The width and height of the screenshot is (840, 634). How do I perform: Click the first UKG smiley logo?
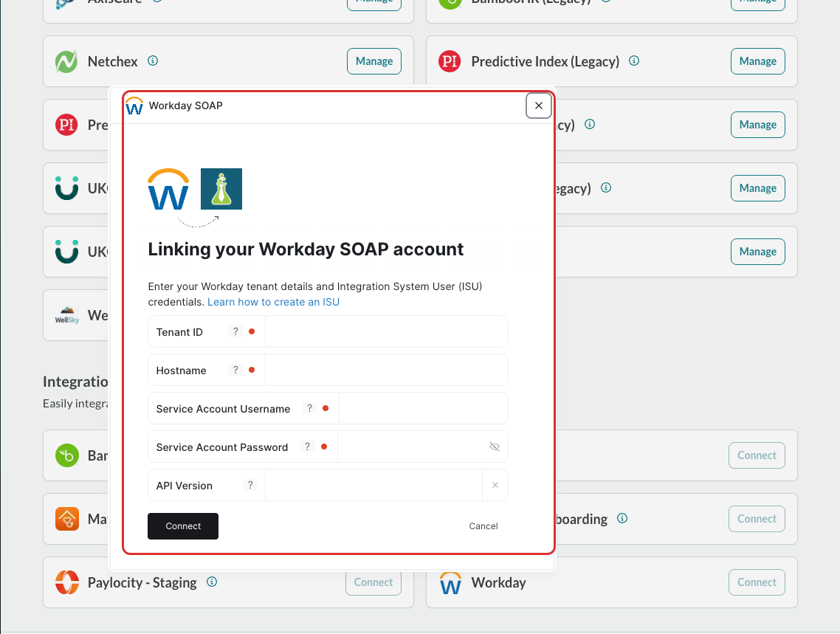pos(66,188)
